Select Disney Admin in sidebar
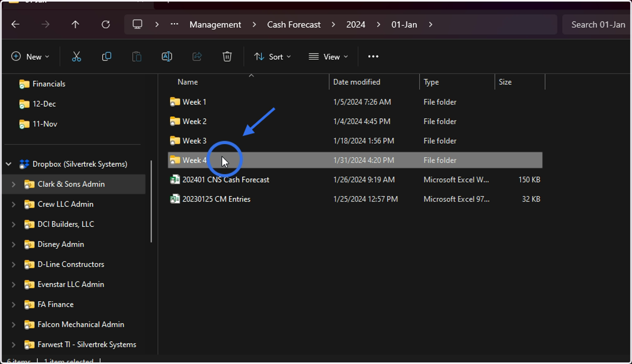Screen dimensions: 632x364 pos(61,244)
